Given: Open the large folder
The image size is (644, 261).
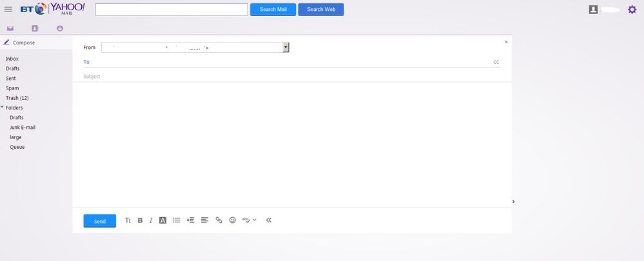Looking at the screenshot, I should click(15, 137).
